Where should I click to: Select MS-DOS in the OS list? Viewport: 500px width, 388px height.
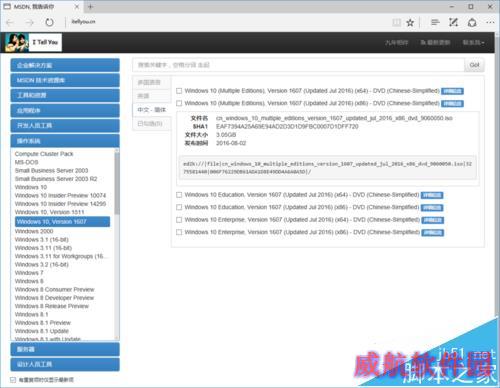point(26,162)
